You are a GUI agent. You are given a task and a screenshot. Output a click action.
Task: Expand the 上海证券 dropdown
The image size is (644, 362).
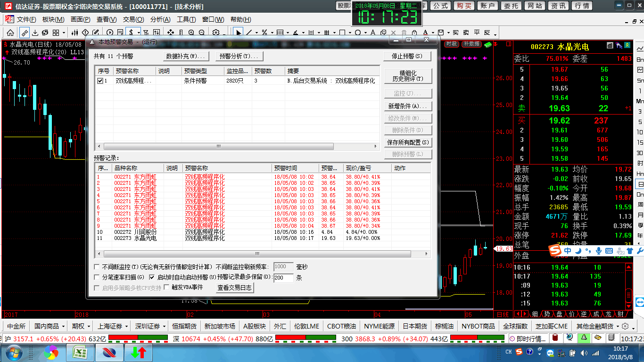click(125, 326)
